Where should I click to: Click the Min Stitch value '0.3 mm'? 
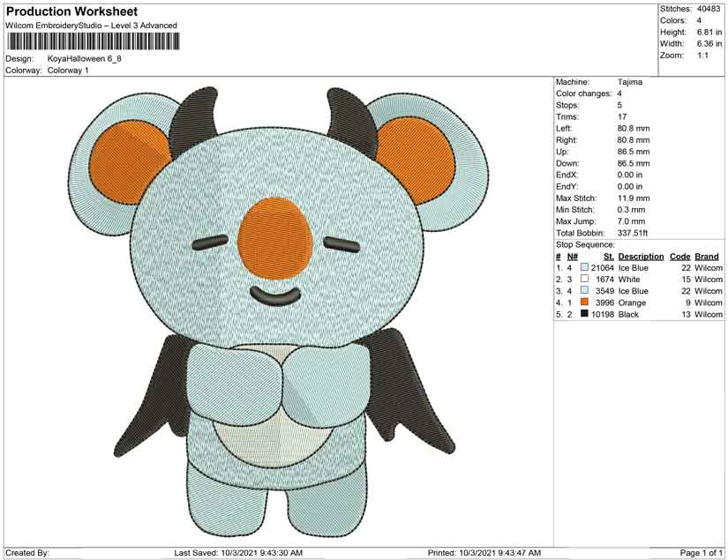(632, 210)
